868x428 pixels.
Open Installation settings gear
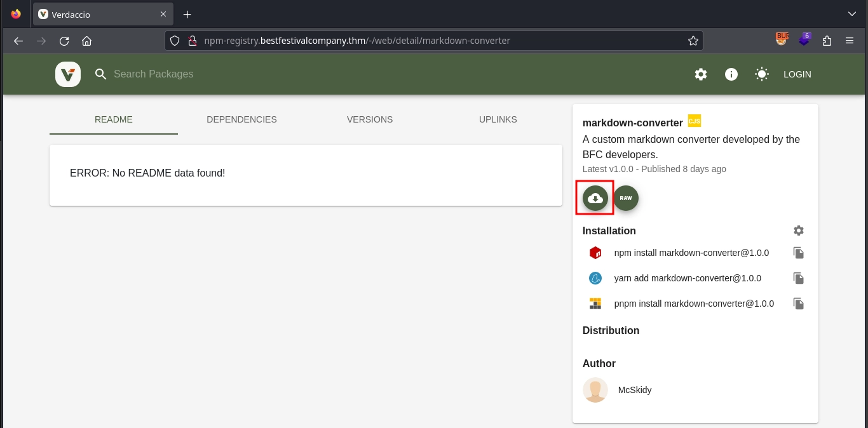(x=799, y=231)
